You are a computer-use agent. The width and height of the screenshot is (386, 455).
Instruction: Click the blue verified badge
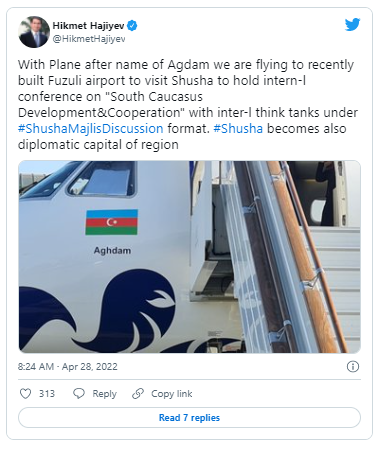coord(132,25)
